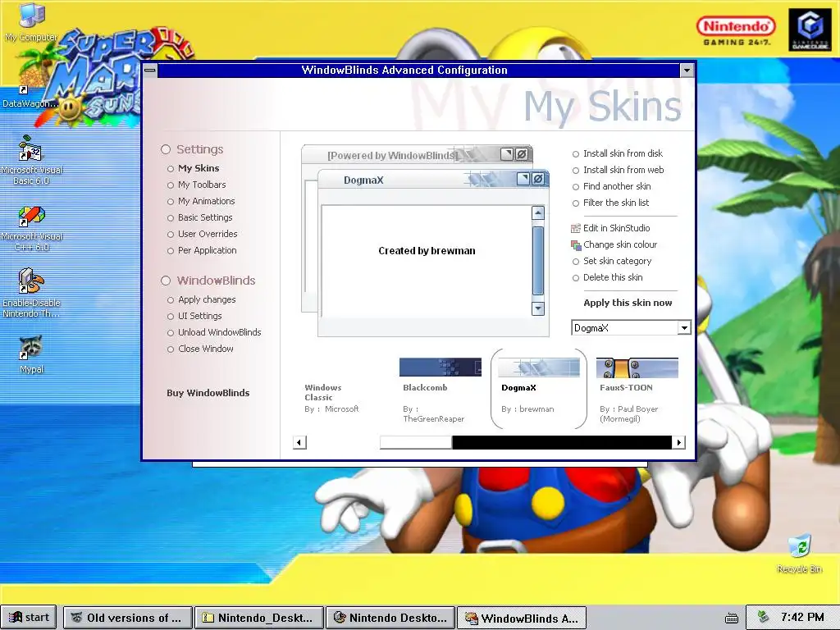This screenshot has width=840, height=630.
Task: Click Edit in SkinStudio icon
Action: (576, 228)
